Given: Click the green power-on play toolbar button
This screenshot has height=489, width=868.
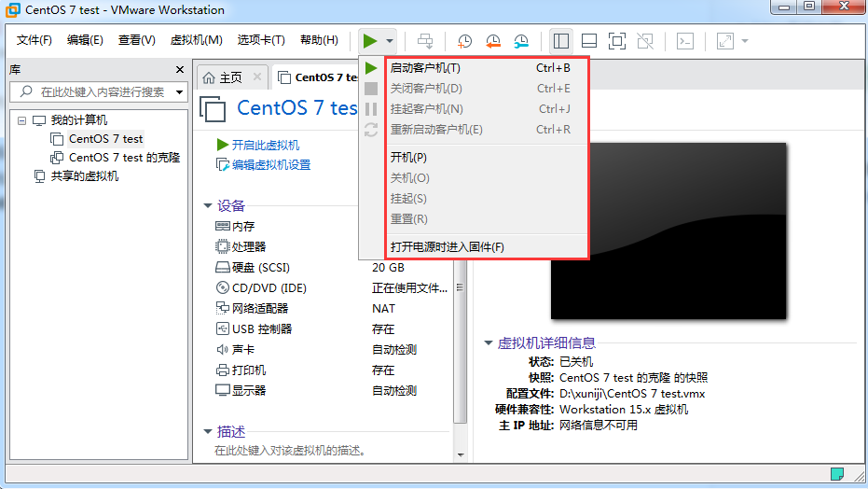Looking at the screenshot, I should coord(370,41).
